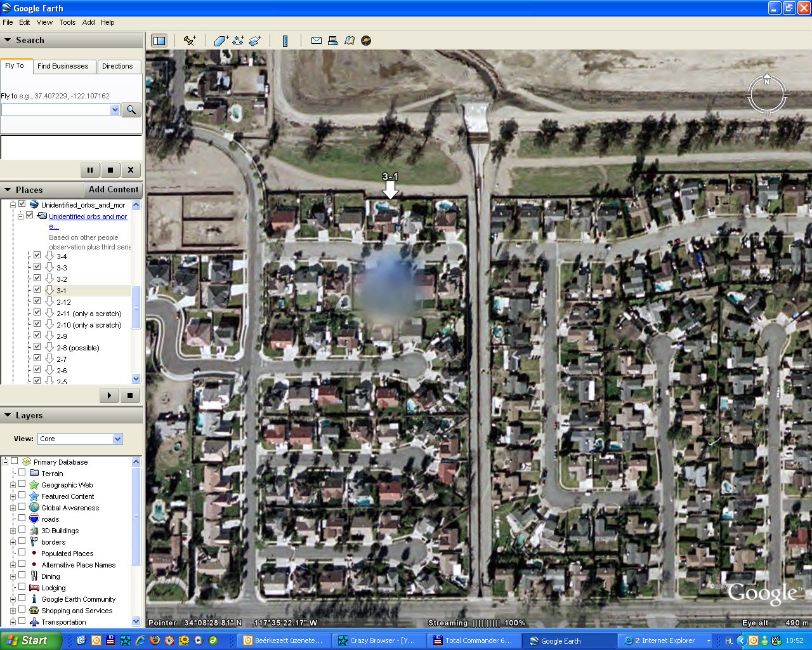The width and height of the screenshot is (812, 650).
Task: Select the Global Awareness layer
Action: 70,508
